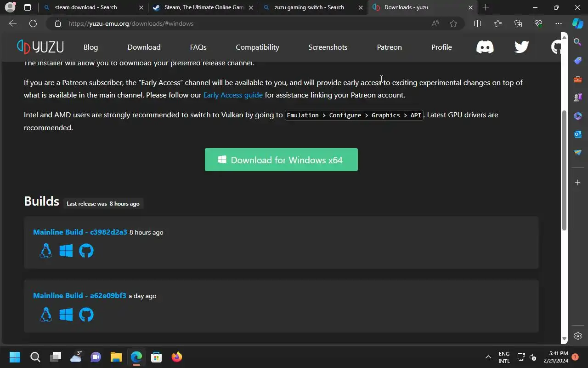
Task: Open a new browser tab
Action: 486,7
